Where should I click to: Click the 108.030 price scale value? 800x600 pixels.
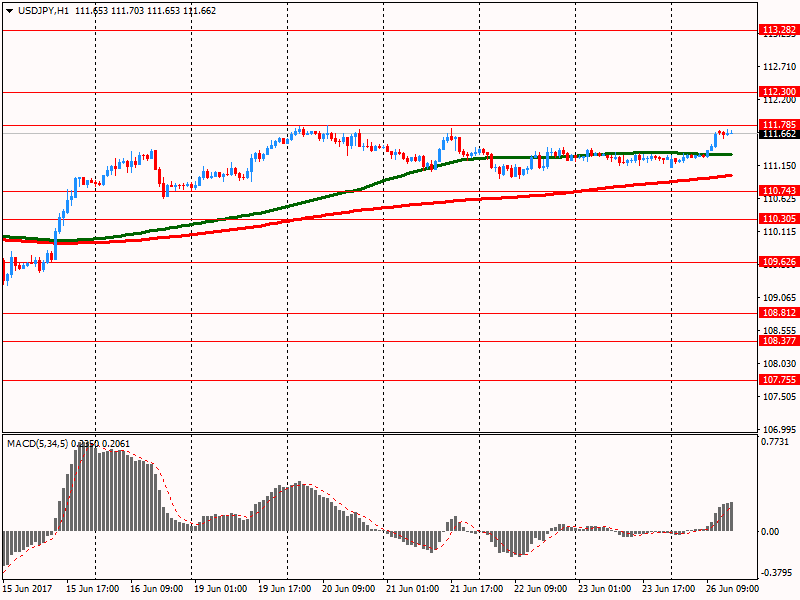[x=779, y=364]
